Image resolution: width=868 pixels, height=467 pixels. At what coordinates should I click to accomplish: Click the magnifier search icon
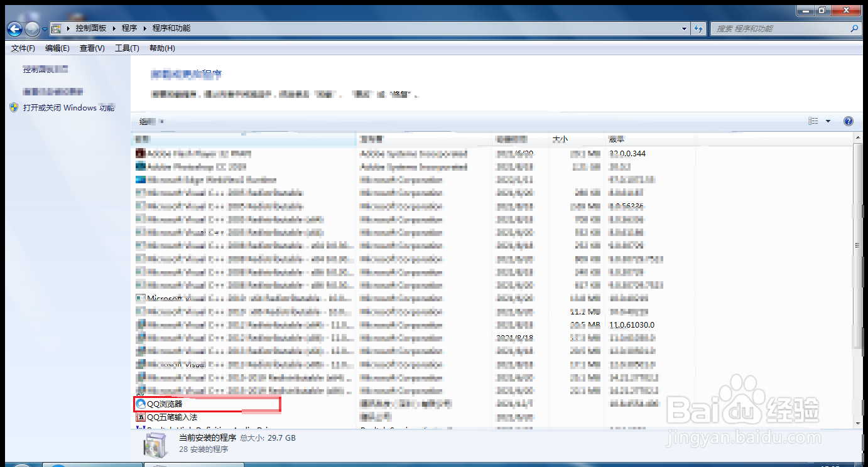tap(854, 29)
